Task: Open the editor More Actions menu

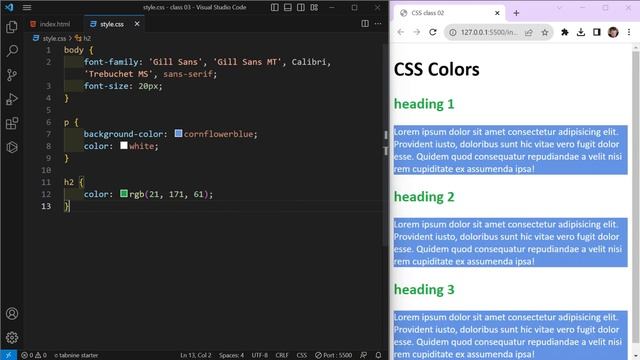Action: pos(378,24)
